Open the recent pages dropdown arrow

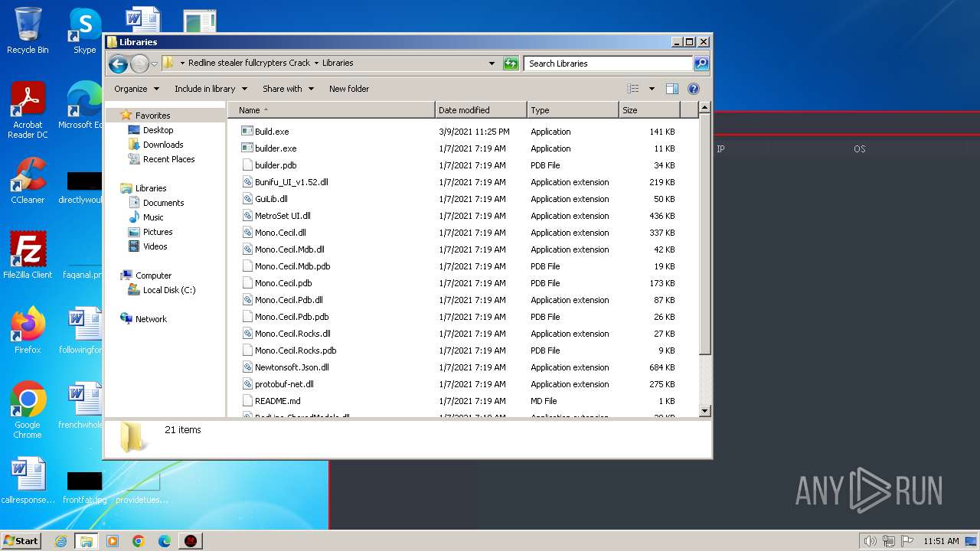[x=154, y=64]
